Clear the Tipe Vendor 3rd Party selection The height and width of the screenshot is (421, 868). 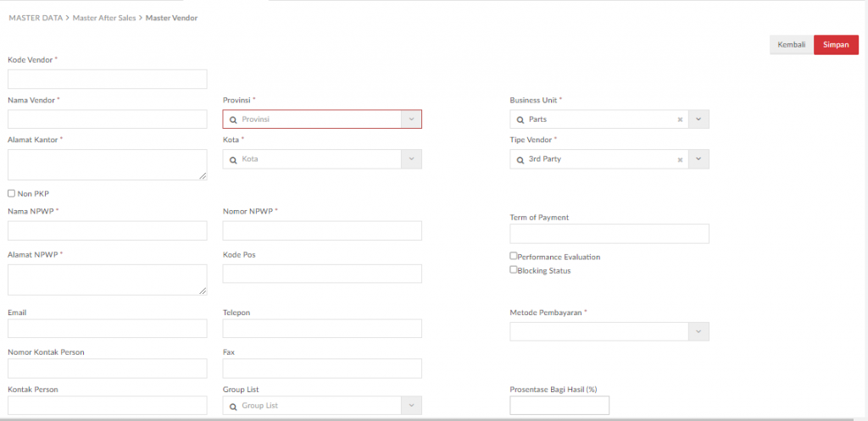[x=680, y=159]
